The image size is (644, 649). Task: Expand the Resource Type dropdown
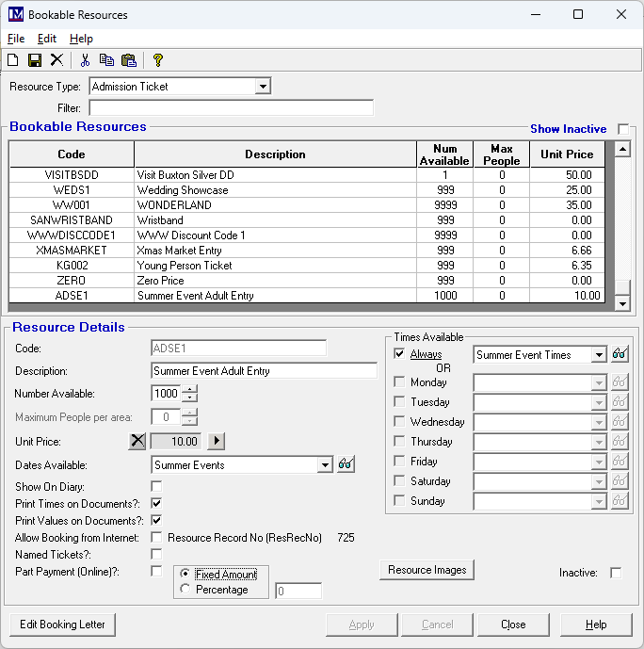coord(263,87)
